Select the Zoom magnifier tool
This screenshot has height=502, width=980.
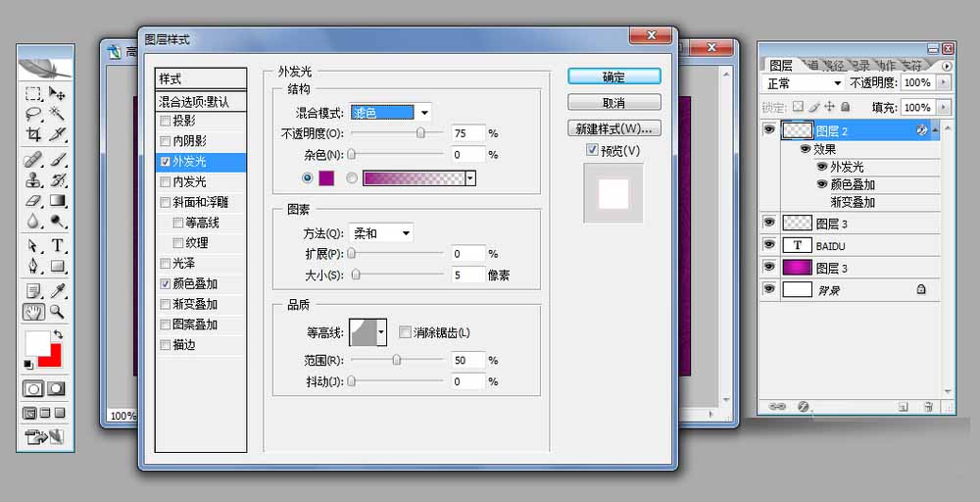(x=58, y=311)
